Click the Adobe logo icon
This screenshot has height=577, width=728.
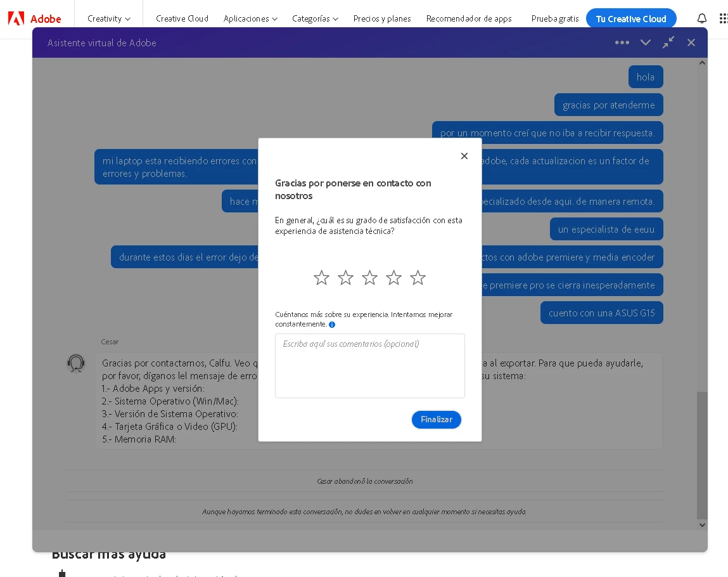[16, 18]
